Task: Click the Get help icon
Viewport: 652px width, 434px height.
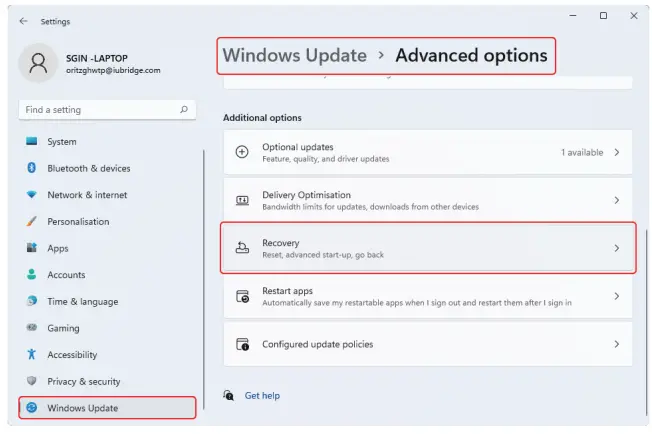Action: tap(229, 395)
